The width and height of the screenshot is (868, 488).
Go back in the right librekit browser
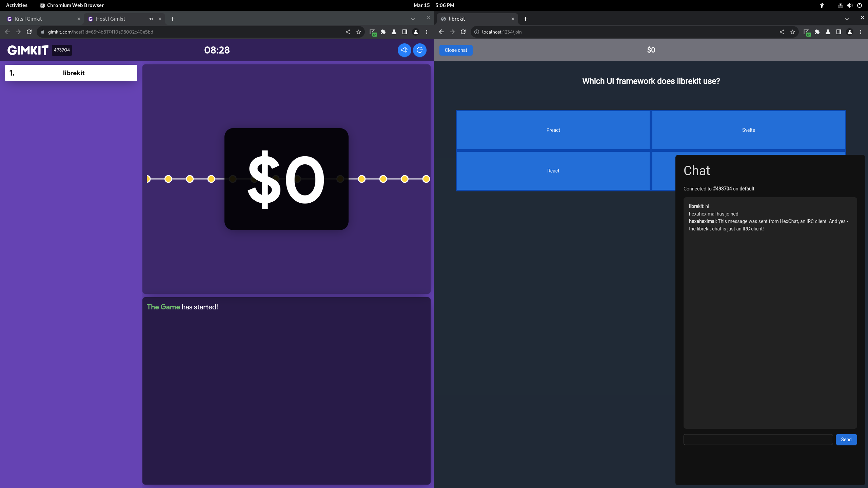pyautogui.click(x=441, y=32)
